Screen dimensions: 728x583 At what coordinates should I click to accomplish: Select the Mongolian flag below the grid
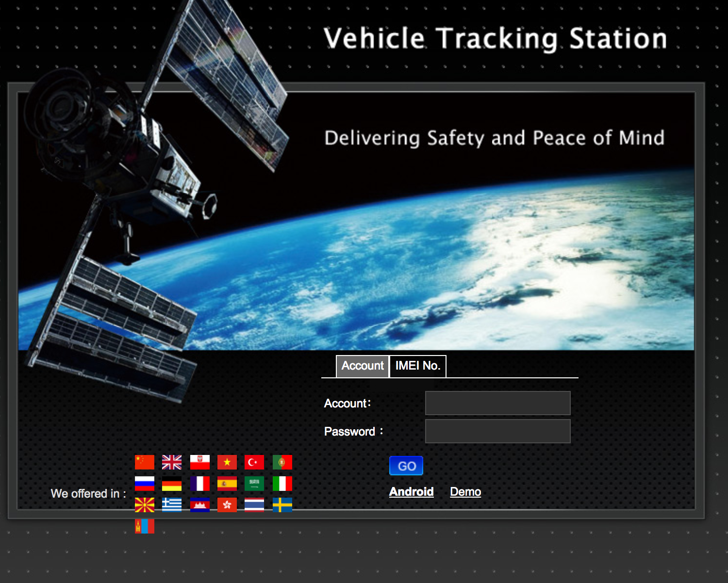(144, 526)
